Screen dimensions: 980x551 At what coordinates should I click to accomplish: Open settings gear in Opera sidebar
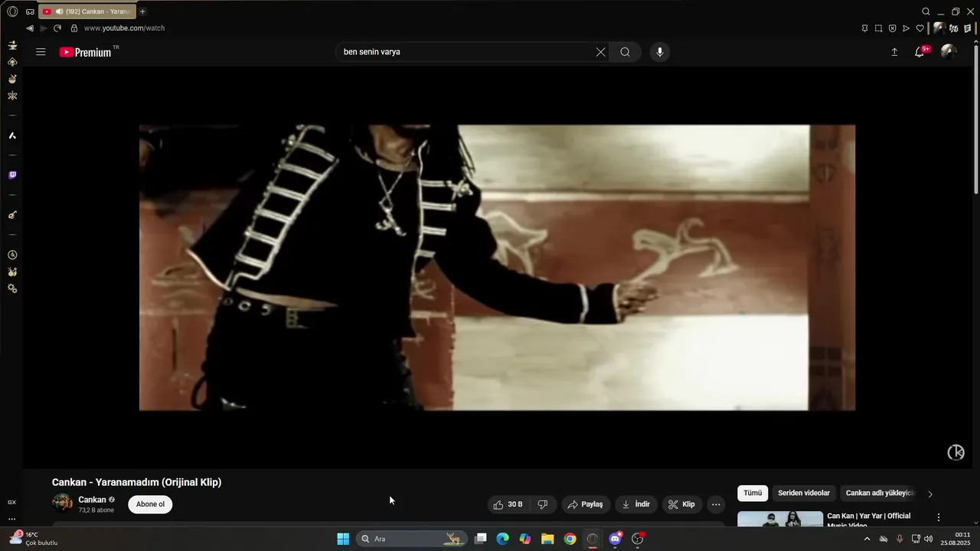pyautogui.click(x=12, y=289)
